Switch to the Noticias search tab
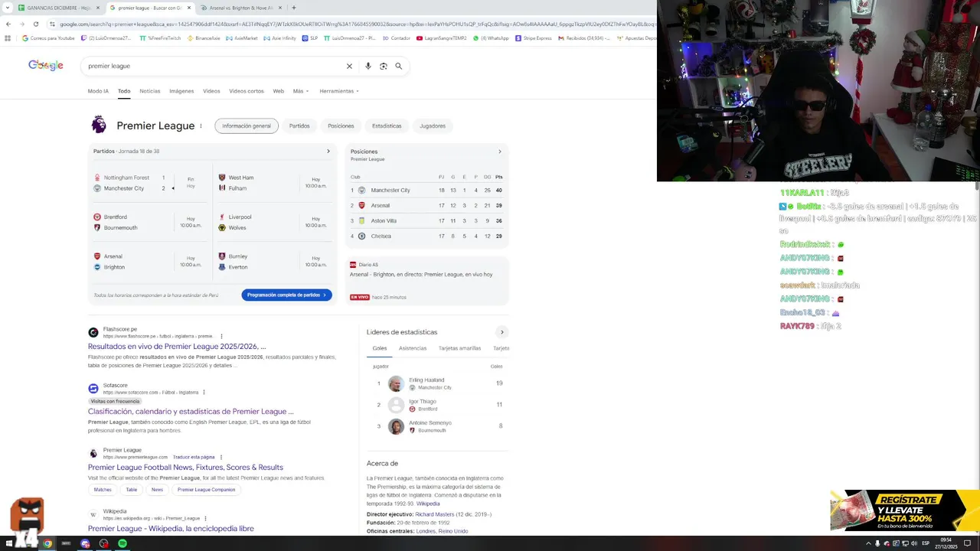Image resolution: width=980 pixels, height=551 pixels. coord(150,91)
